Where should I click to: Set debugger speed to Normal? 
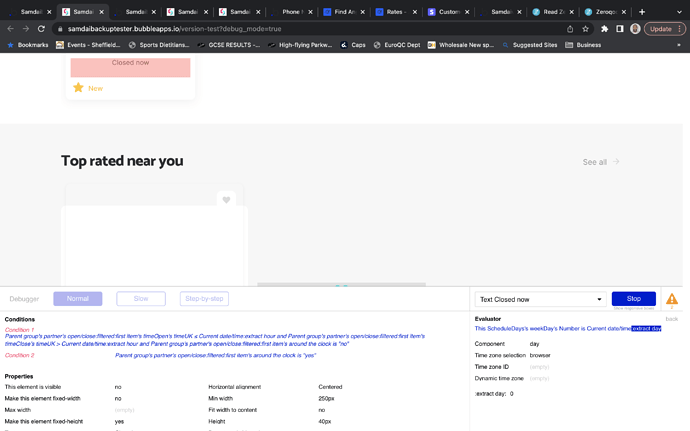coord(78,298)
